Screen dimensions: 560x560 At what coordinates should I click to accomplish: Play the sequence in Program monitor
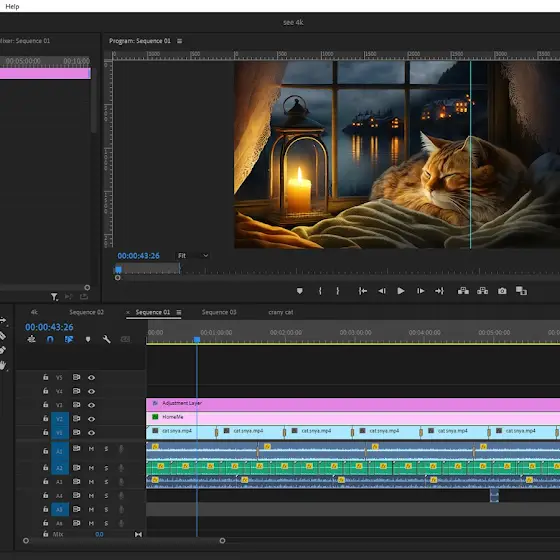[x=401, y=291]
